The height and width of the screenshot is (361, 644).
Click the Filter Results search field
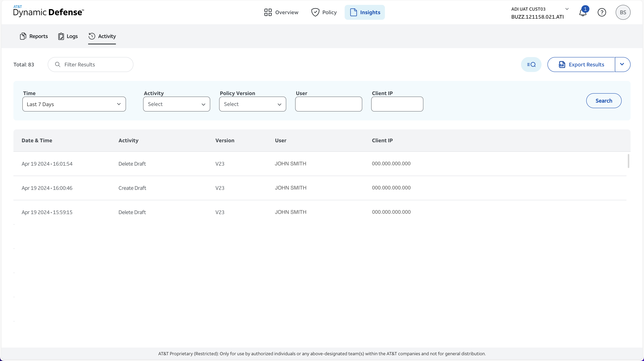[x=91, y=65]
